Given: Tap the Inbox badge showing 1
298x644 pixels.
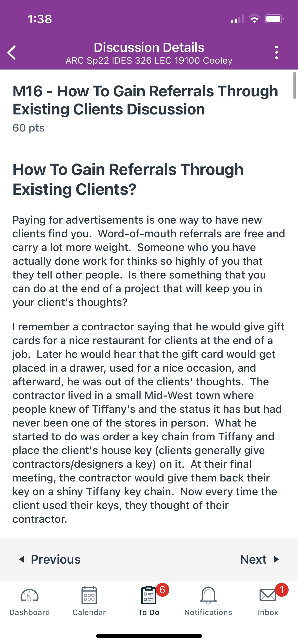Looking at the screenshot, I should (282, 590).
